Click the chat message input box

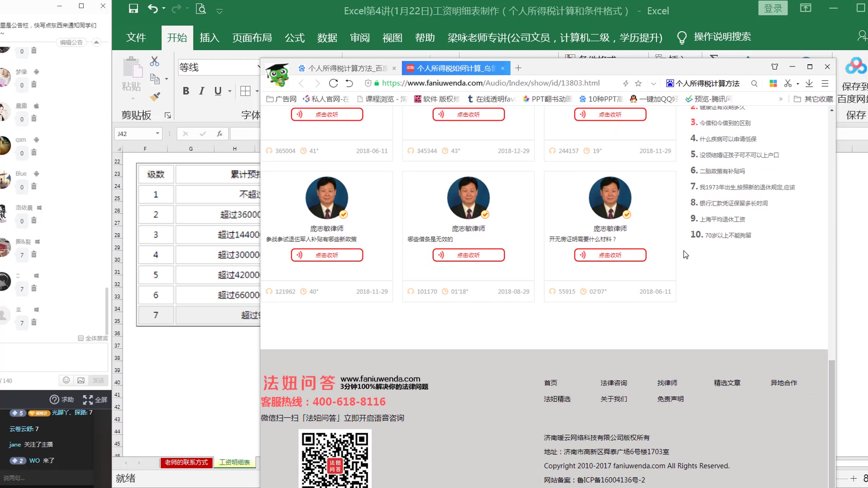(54, 357)
